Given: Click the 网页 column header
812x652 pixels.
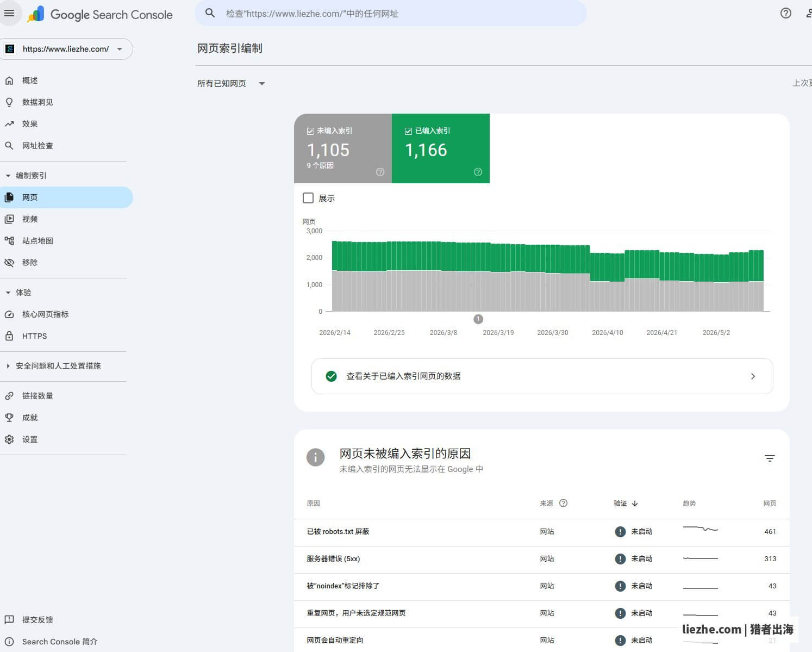Looking at the screenshot, I should 770,504.
